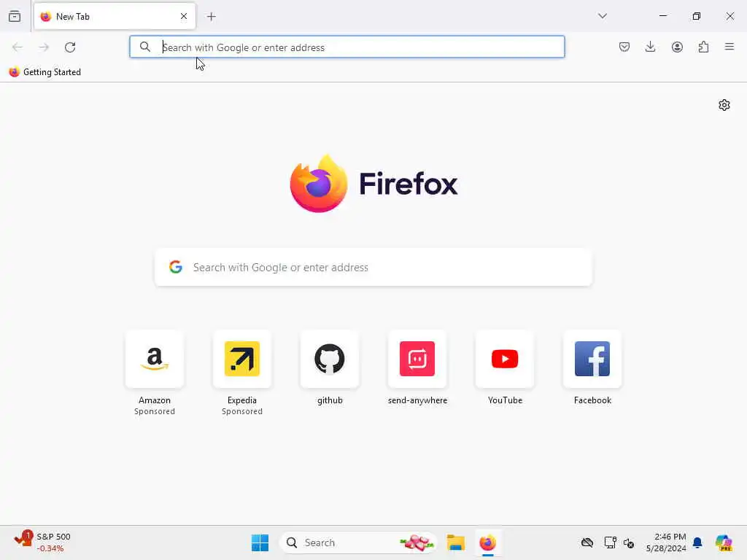The width and height of the screenshot is (747, 560).
Task: Go back one page
Action: 18,47
